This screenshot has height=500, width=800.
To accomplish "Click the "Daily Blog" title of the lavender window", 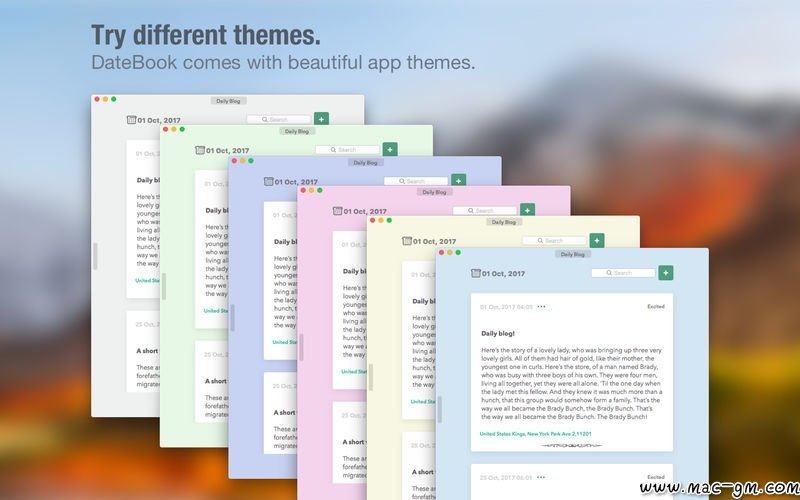I will tap(366, 163).
